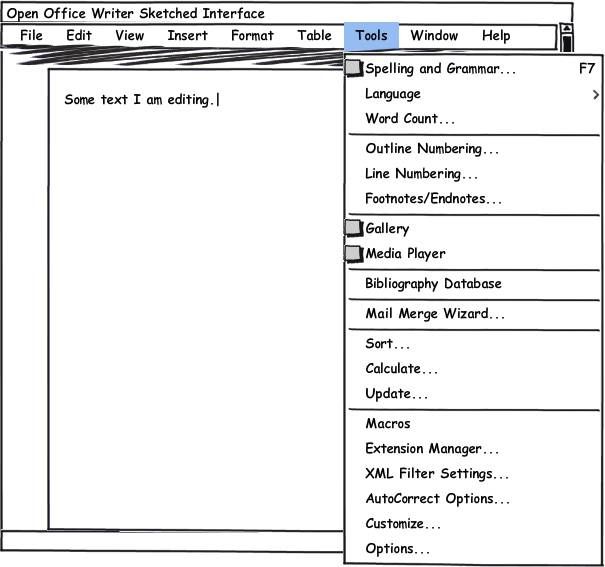The image size is (605, 567).
Task: Open Word Count... dialog
Action: point(473,119)
